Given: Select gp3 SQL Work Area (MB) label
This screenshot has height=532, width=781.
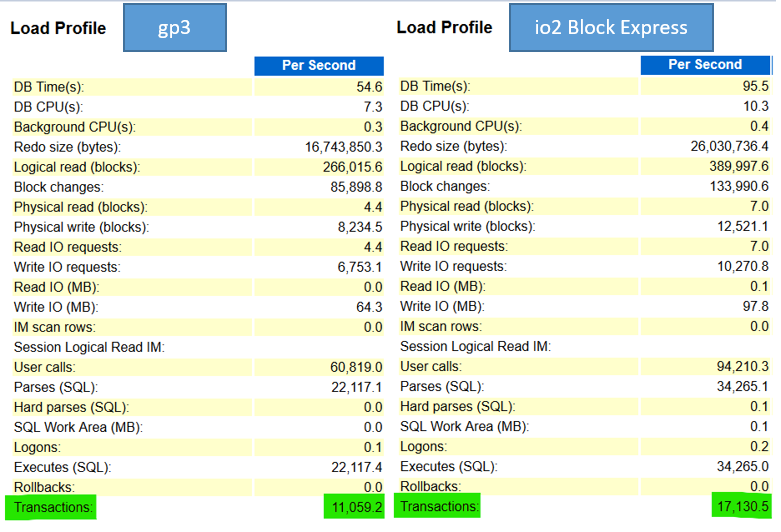Looking at the screenshot, I should pyautogui.click(x=78, y=427).
